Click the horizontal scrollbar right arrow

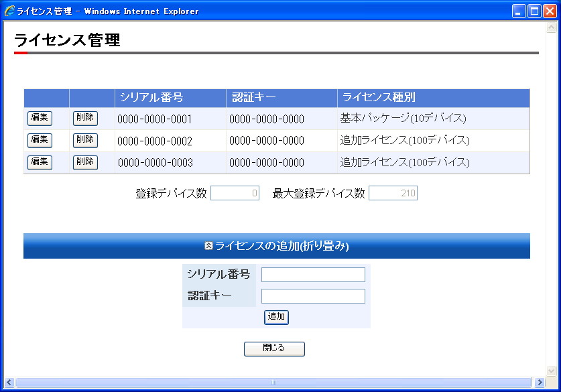540,383
